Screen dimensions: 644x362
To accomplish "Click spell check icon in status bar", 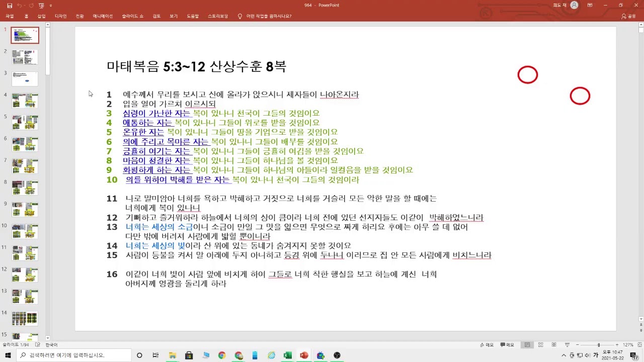I will [x=38, y=345].
